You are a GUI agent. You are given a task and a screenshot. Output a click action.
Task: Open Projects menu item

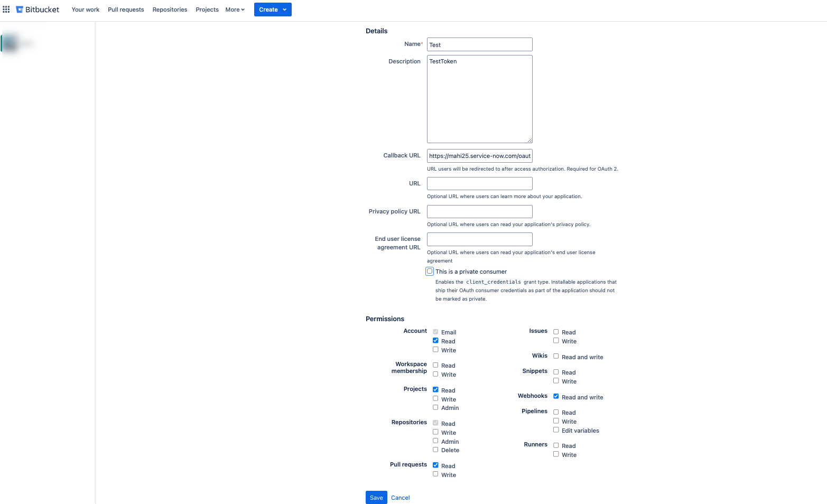(x=207, y=10)
